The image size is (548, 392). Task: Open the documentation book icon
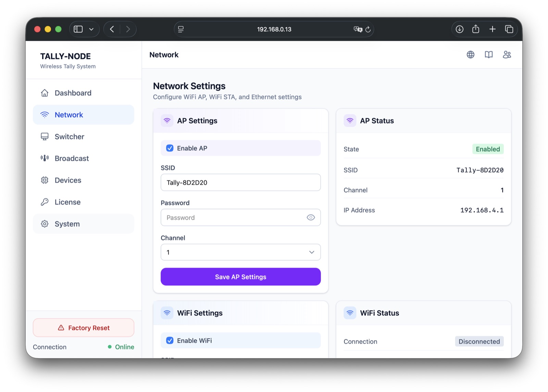tap(489, 55)
